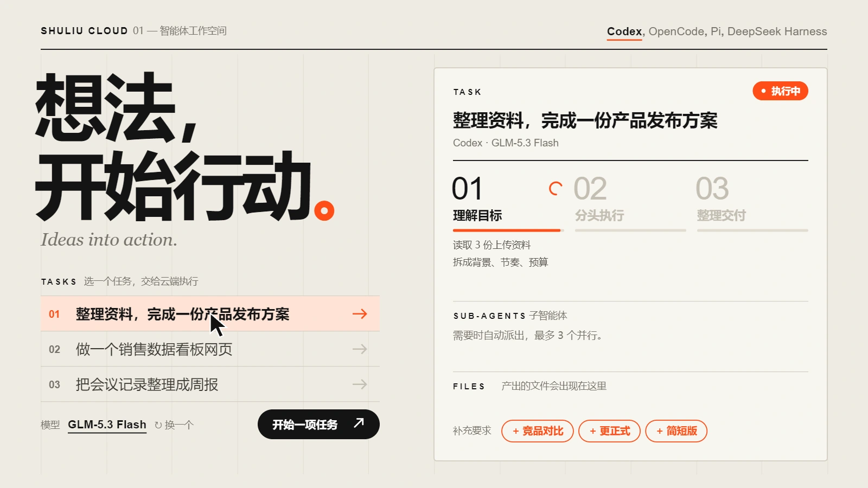The width and height of the screenshot is (868, 488).
Task: Open the GLM-5.3 Flash model selector
Action: 107,425
